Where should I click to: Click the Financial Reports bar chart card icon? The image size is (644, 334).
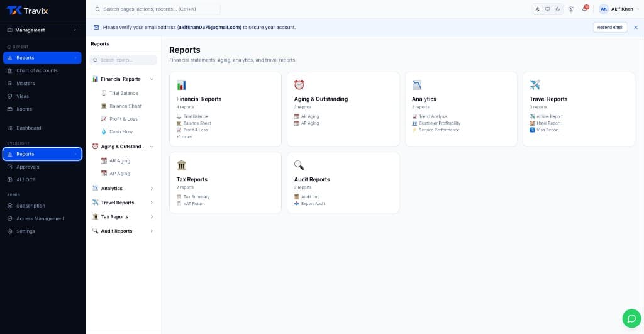pos(181,85)
